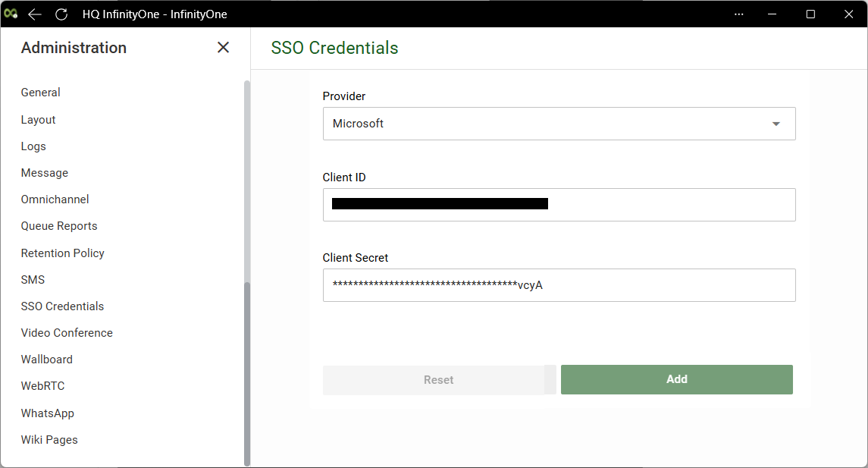Close the InfinityOne window
This screenshot has width=868, height=468.
point(848,14)
